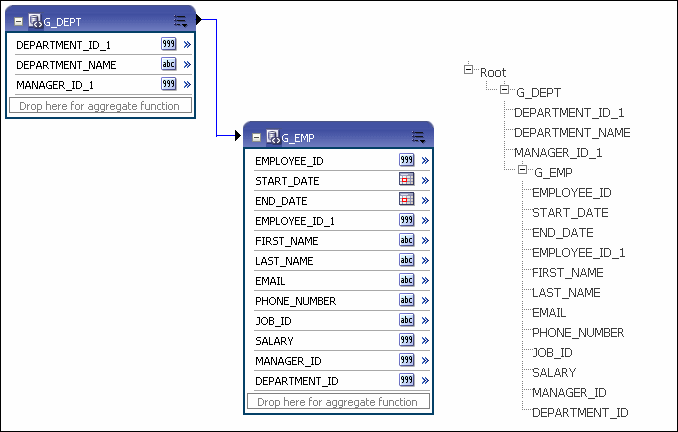Select MANAGER_ID_1 in the structure tree
Screen dimensions: 678x432
(558, 153)
